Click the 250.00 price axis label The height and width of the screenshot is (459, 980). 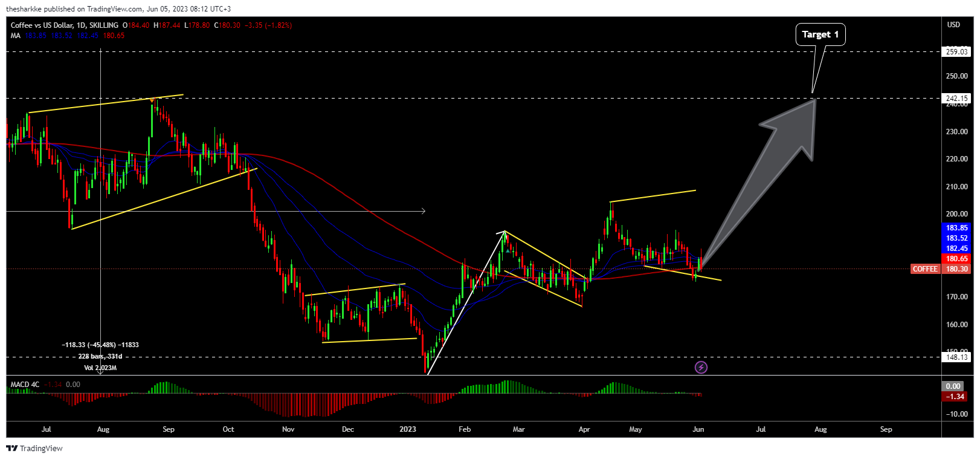(957, 76)
